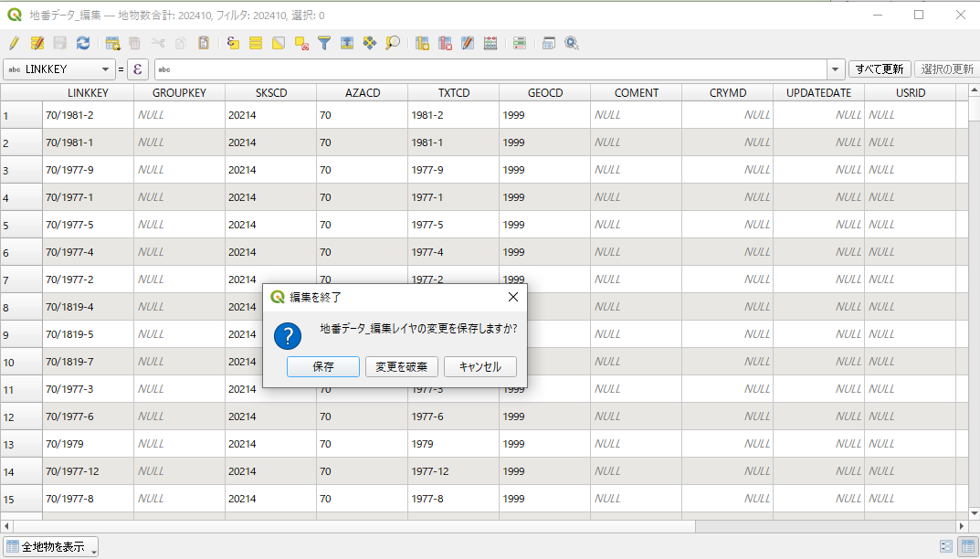Zoom map to selected rows icon
Screen dimensions: 980x559
(x=393, y=43)
